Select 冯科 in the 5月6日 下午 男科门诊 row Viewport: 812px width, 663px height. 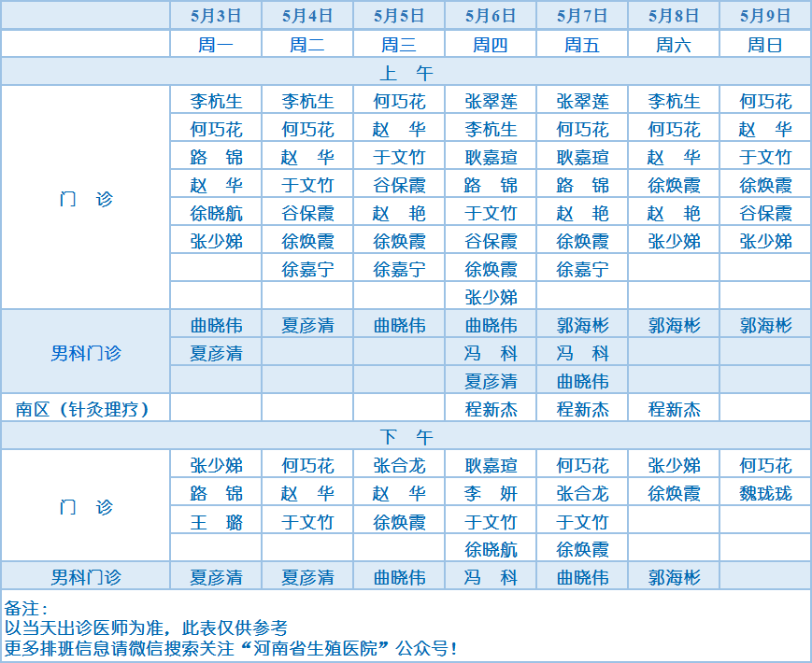pos(491,576)
